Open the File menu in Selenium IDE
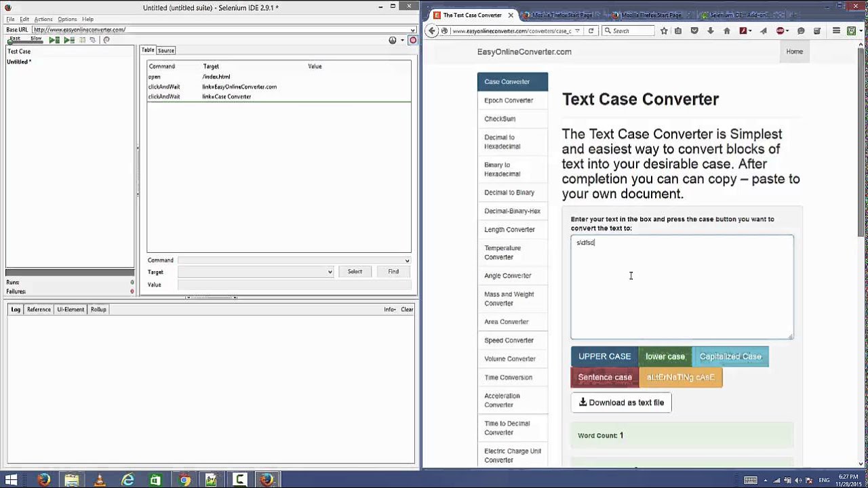 tap(10, 19)
